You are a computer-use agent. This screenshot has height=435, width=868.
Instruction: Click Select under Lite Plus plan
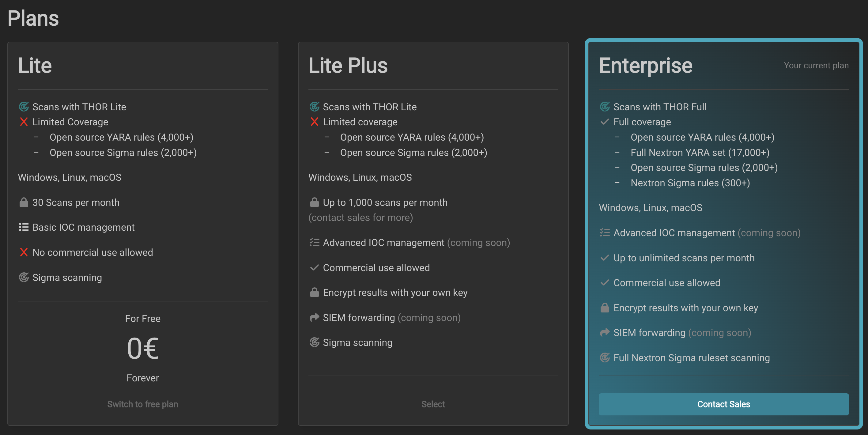433,404
